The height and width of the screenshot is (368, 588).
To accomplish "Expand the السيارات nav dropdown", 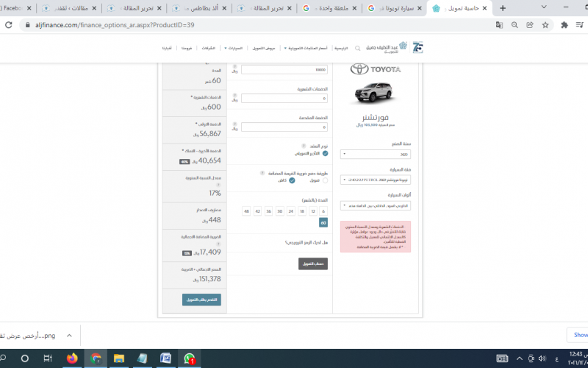I will pos(234,48).
